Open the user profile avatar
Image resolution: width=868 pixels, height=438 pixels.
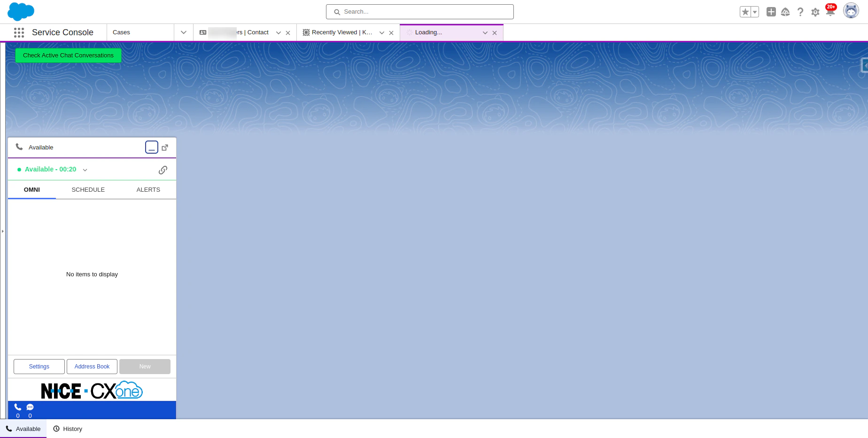point(851,10)
